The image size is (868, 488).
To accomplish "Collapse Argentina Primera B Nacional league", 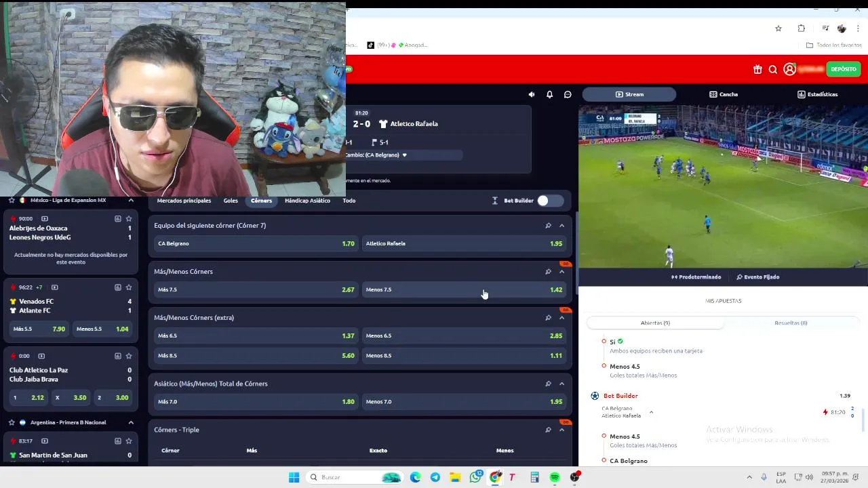I will tap(131, 422).
